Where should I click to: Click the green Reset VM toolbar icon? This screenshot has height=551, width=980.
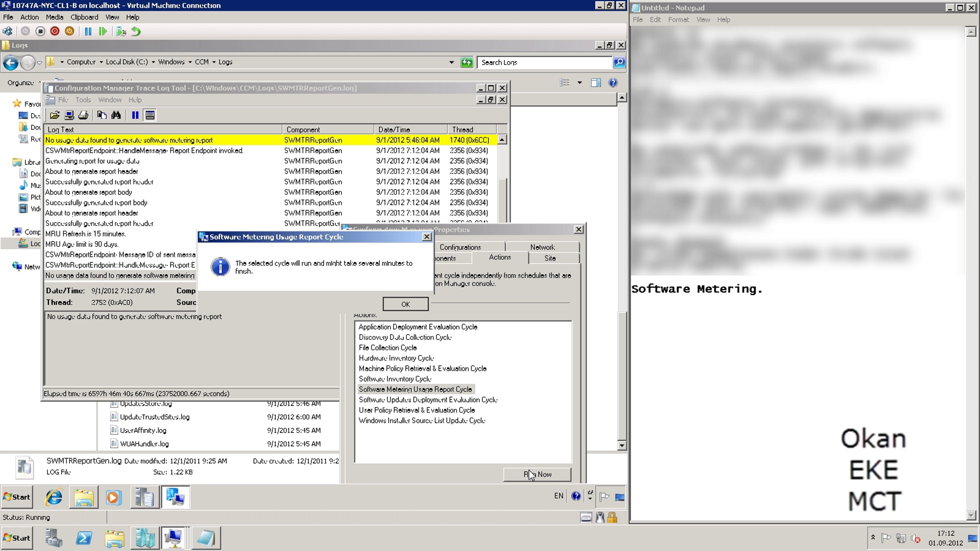tap(102, 31)
